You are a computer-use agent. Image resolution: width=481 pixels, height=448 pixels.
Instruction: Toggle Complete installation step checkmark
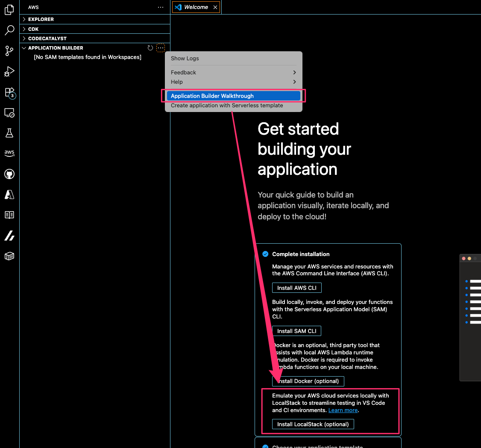pos(265,254)
